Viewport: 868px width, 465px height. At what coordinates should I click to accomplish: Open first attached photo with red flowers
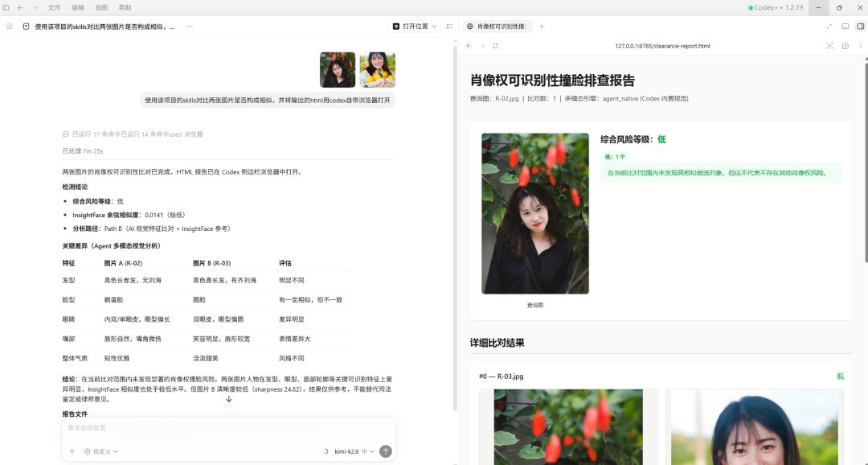(x=338, y=70)
